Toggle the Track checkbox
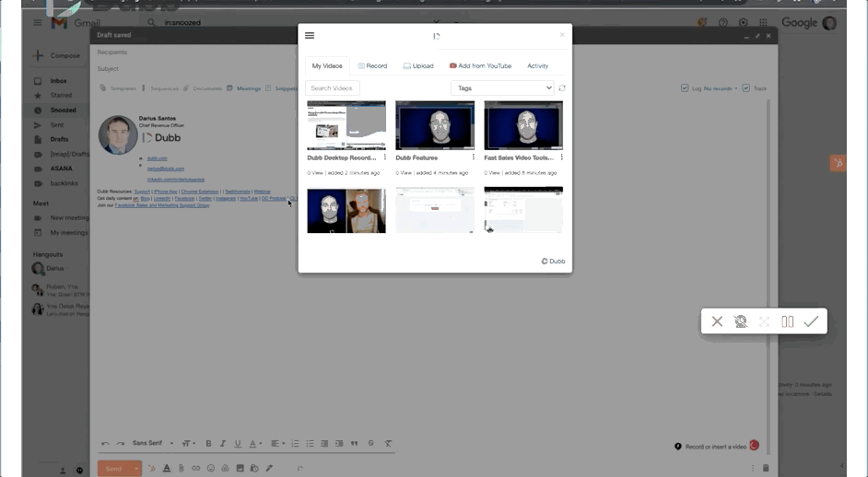Viewport: 868px width, 477px height. pyautogui.click(x=746, y=88)
